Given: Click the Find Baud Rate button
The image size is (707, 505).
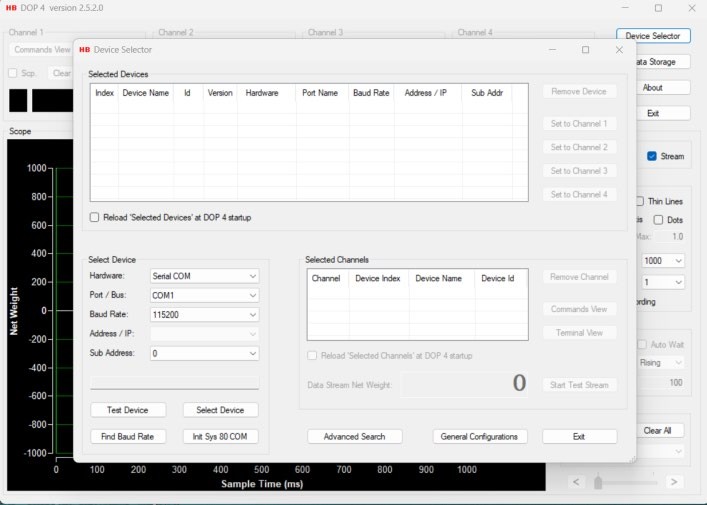Looking at the screenshot, I should tap(128, 436).
